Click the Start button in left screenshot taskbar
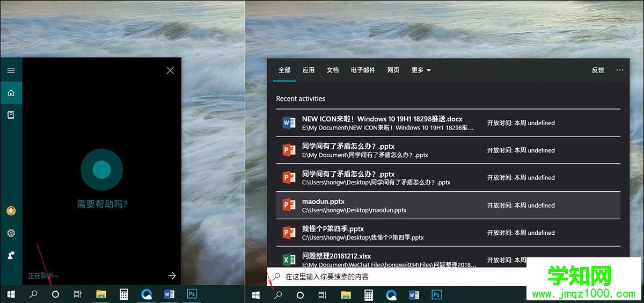Viewport: 644px width, 303px height. (x=11, y=294)
